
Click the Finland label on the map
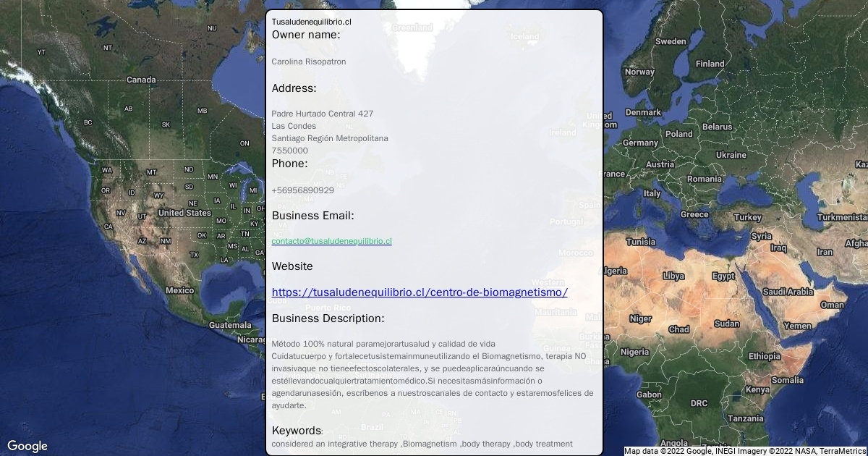coord(710,64)
